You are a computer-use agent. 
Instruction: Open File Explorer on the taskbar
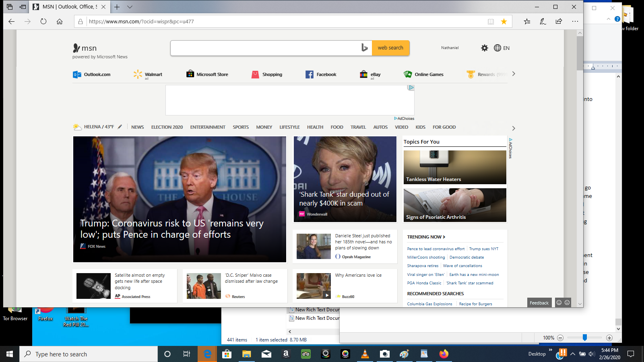(x=247, y=354)
